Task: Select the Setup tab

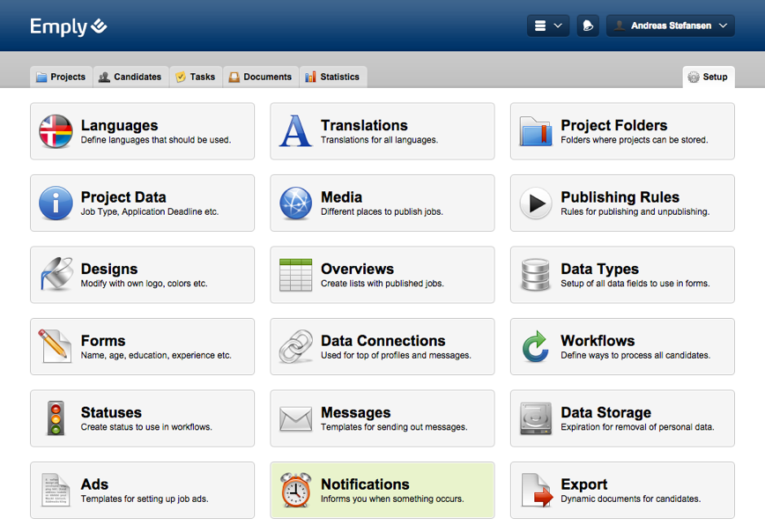Action: click(708, 77)
